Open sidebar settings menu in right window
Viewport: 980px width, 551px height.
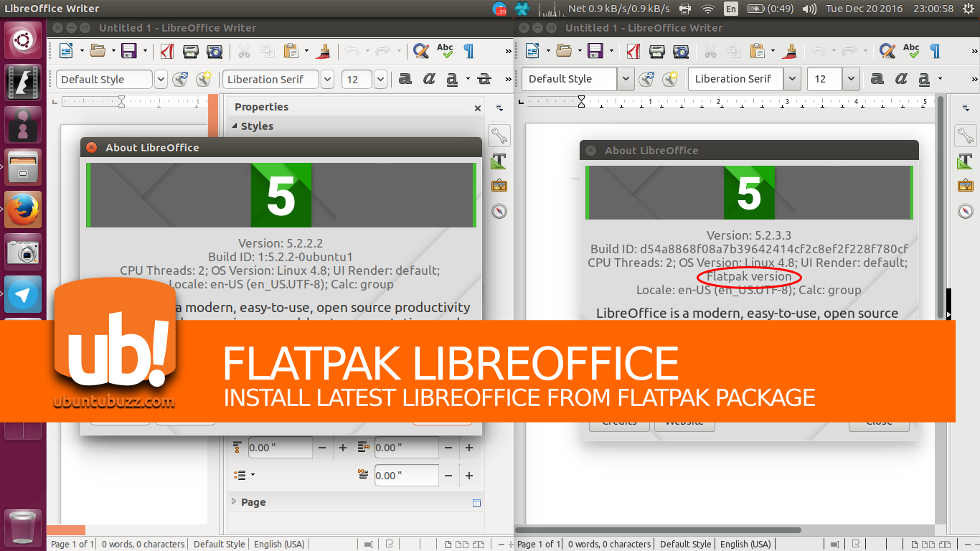[x=966, y=108]
